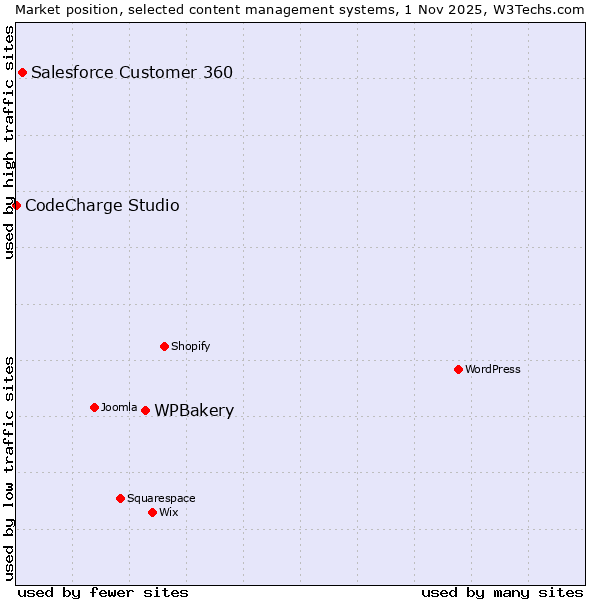The height and width of the screenshot is (600, 600).
Task: Select the 'used by fewer sites' axis label
Action: pos(103,592)
